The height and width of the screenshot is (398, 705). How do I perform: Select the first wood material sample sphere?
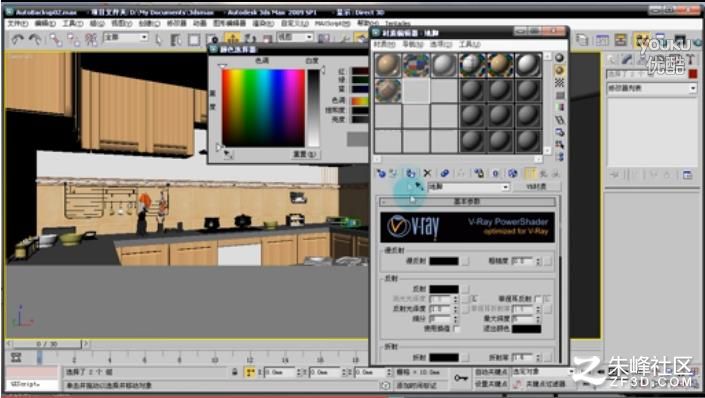(x=388, y=65)
